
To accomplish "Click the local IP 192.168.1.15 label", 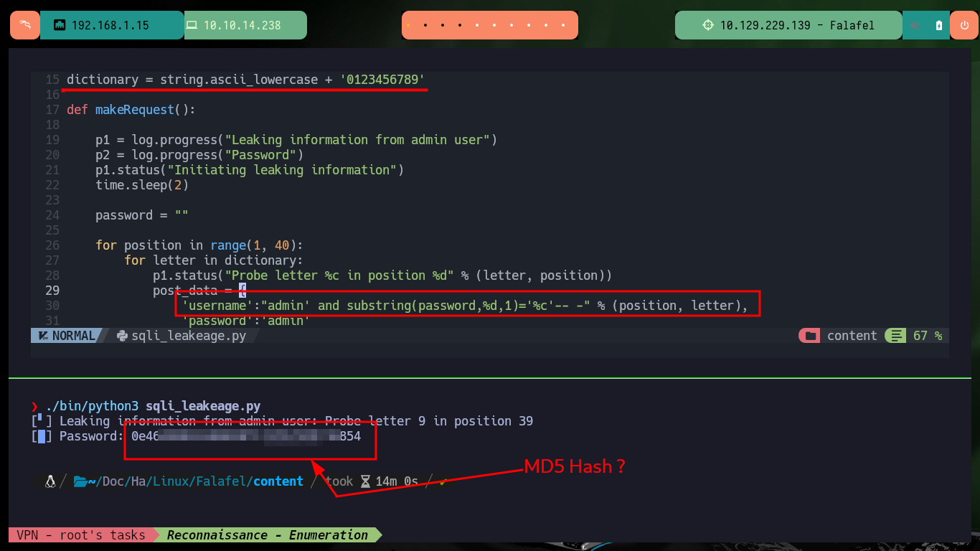I will coord(110,25).
